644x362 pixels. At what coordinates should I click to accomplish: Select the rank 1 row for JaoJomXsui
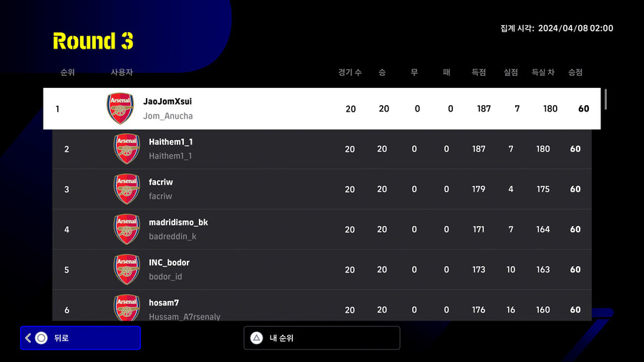pos(322,109)
